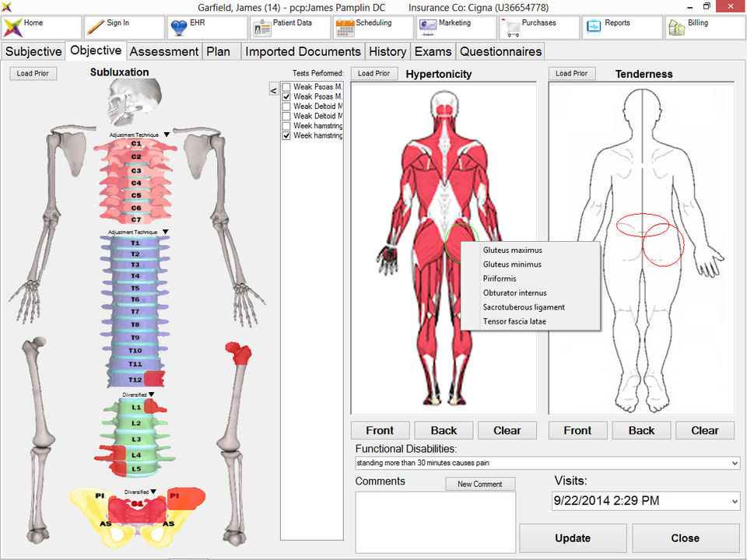Toggle first Week hamstring checkbox
Viewport: 747px width, 560px height.
(286, 126)
